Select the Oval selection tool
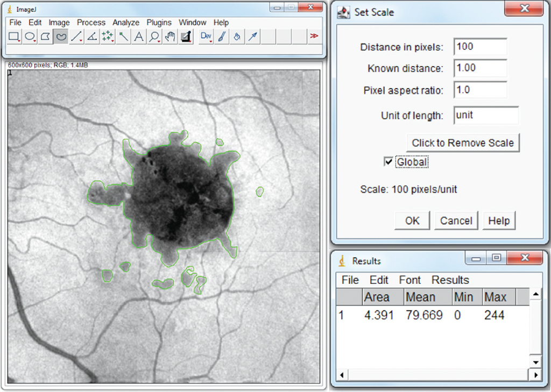Viewport: 551px width, 392px height. point(30,37)
